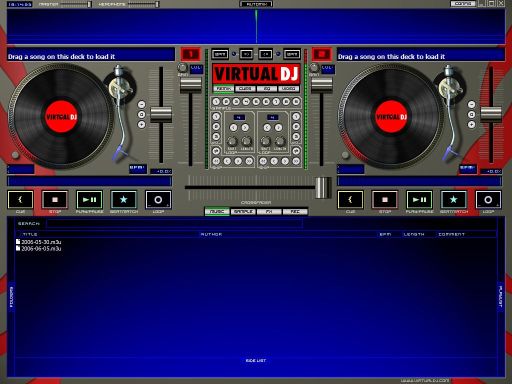
Task: Select the Remix mixer tab
Action: tap(224, 89)
